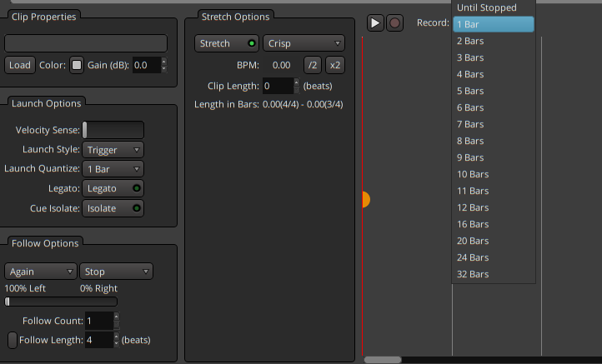Click the horizontal waveform scrollbar thumb
The image size is (602, 364).
[383, 360]
